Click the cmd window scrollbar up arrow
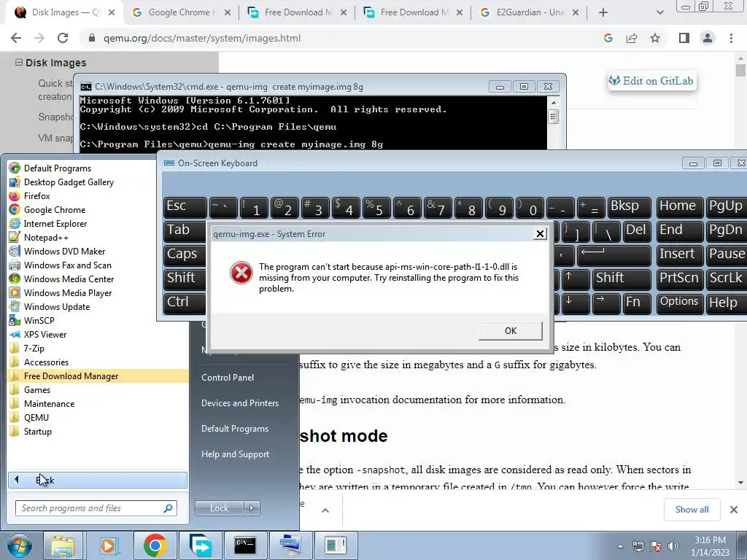 pyautogui.click(x=553, y=102)
